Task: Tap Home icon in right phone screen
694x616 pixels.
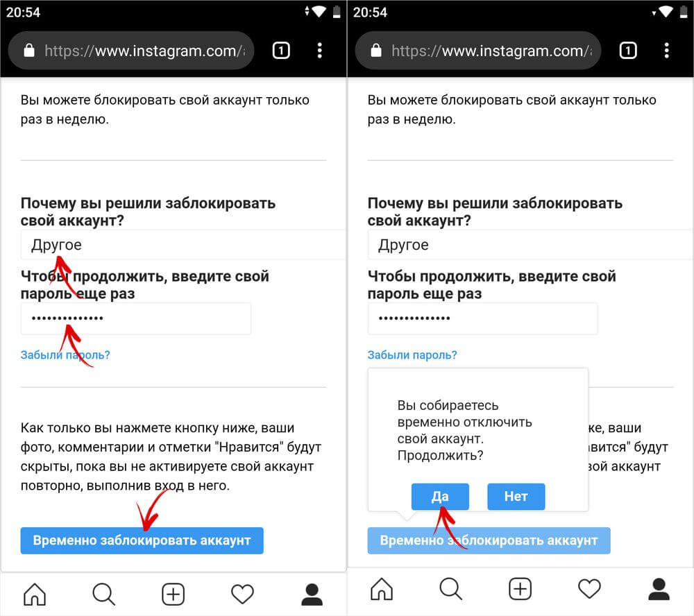Action: (382, 589)
